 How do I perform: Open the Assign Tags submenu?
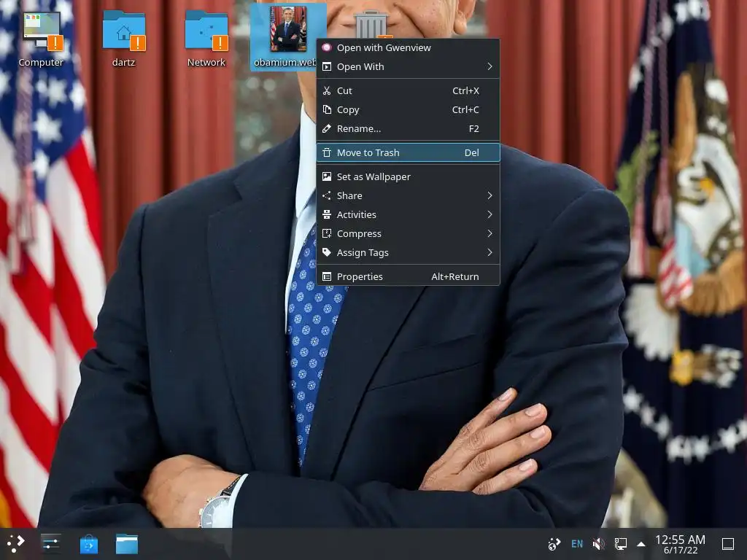[x=408, y=253]
